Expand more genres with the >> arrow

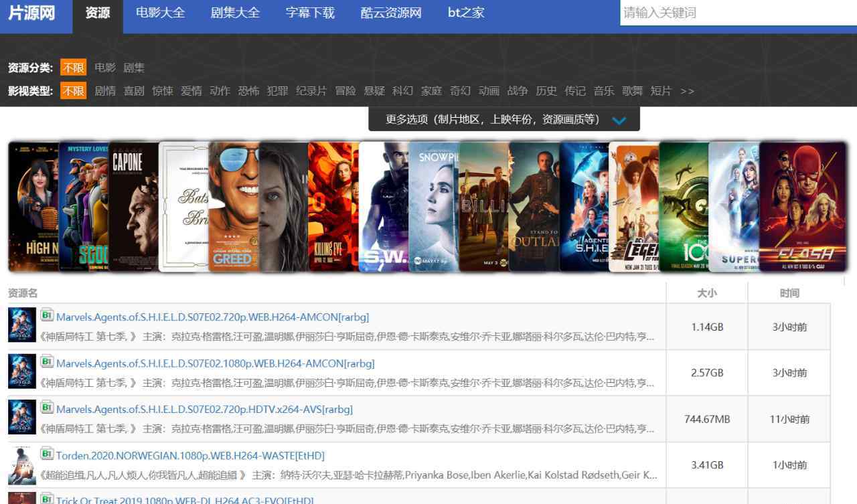[x=687, y=90]
